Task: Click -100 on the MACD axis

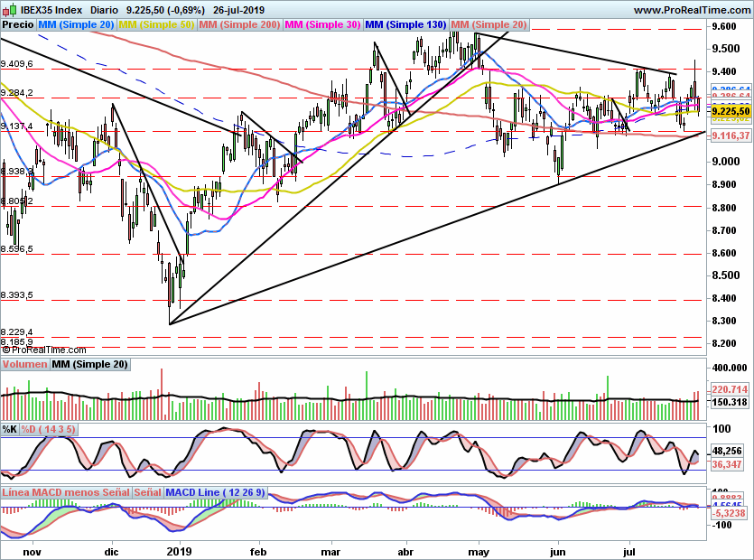Action: 721,525
